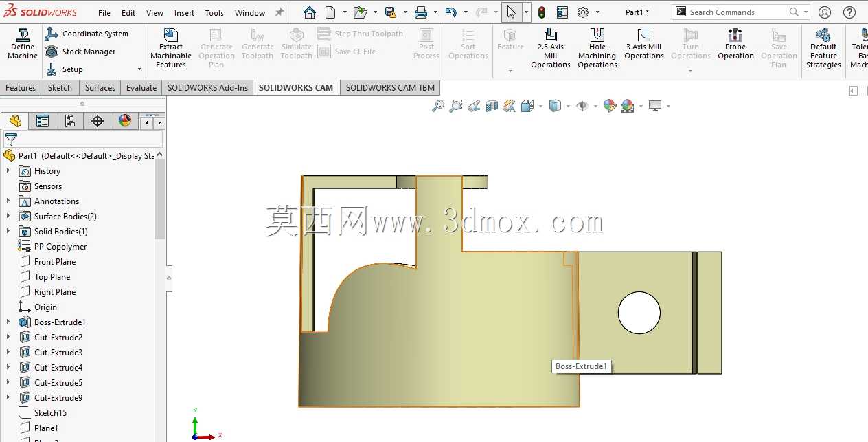The width and height of the screenshot is (868, 442).
Task: Open the dropdown arrow next to Select cursor
Action: pos(527,12)
